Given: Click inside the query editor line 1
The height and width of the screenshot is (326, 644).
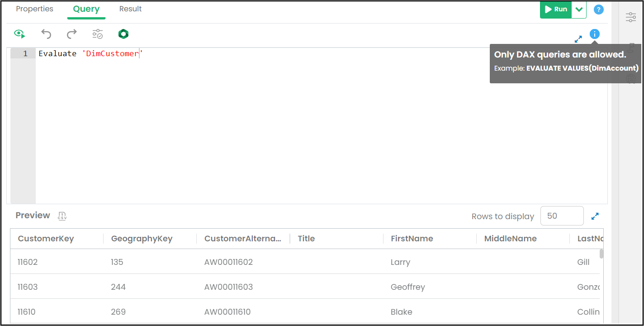Looking at the screenshot, I should [271, 53].
